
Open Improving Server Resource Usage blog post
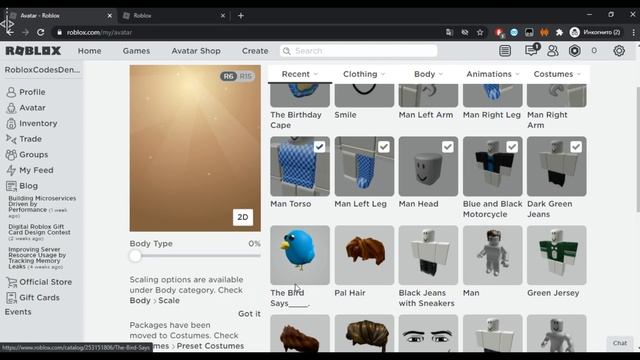pos(37,258)
